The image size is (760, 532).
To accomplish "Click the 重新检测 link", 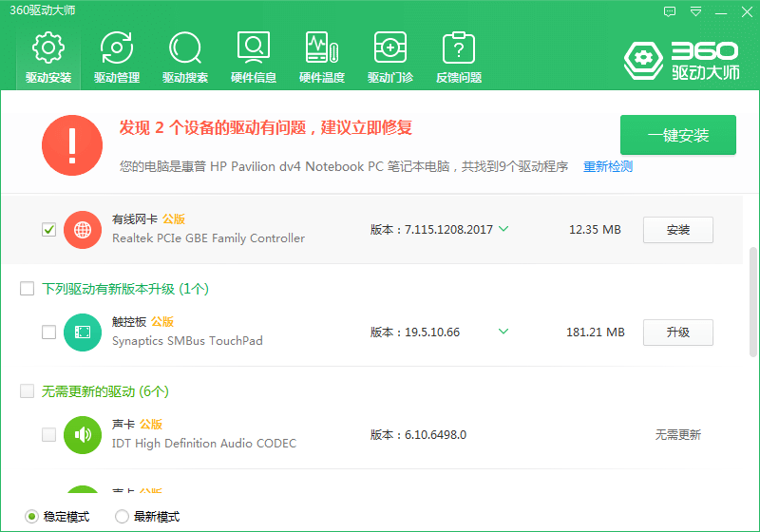I will click(x=608, y=166).
